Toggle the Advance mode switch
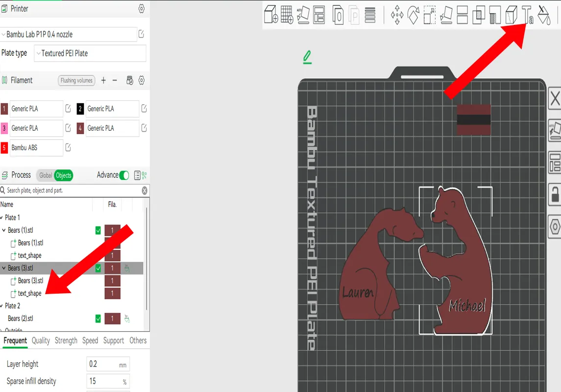 (124, 175)
